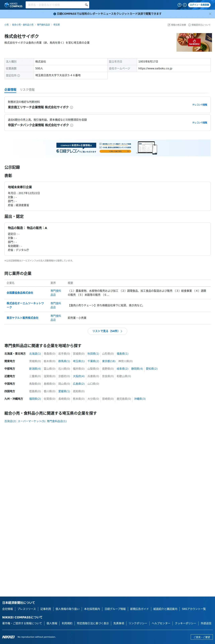Focus the company name search field
The image size is (215, 644).
pyautogui.click(x=55, y=5)
